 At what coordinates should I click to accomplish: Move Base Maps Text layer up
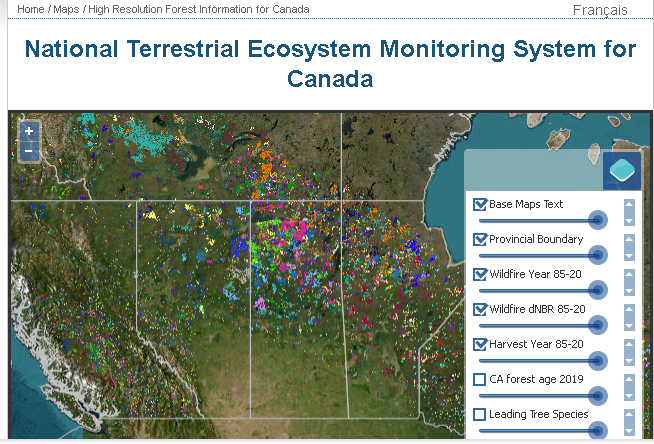tap(629, 205)
